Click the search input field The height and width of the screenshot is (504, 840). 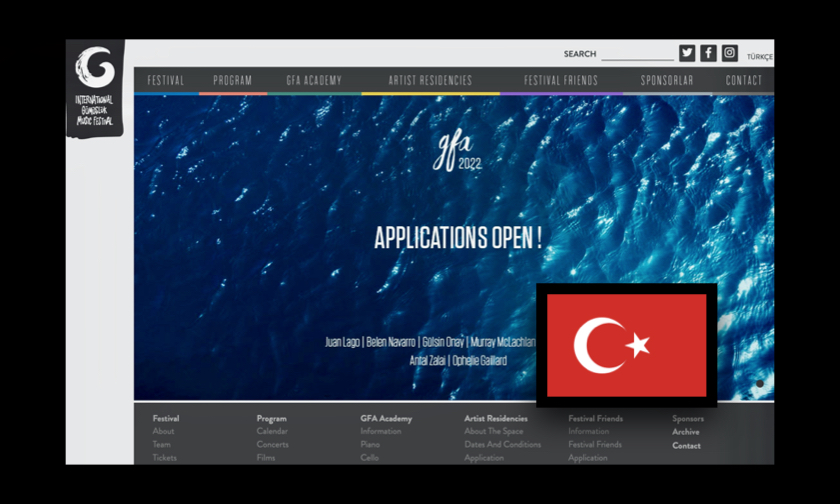tap(637, 54)
